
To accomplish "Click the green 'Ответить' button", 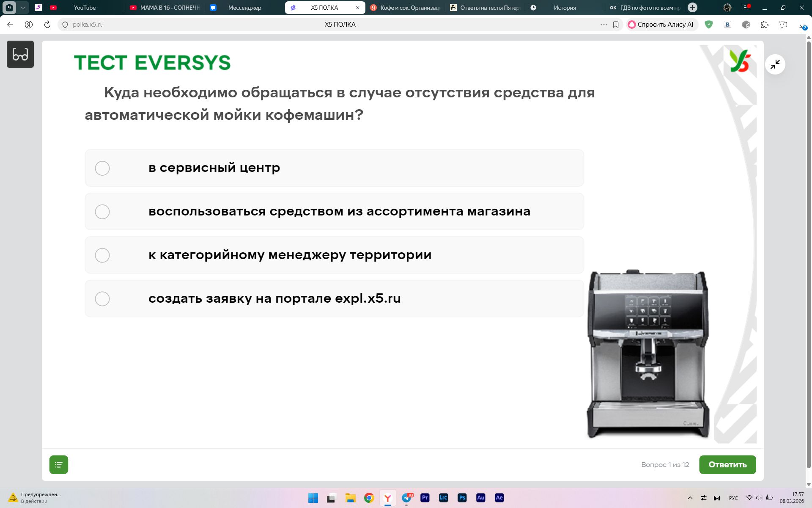I will (727, 465).
